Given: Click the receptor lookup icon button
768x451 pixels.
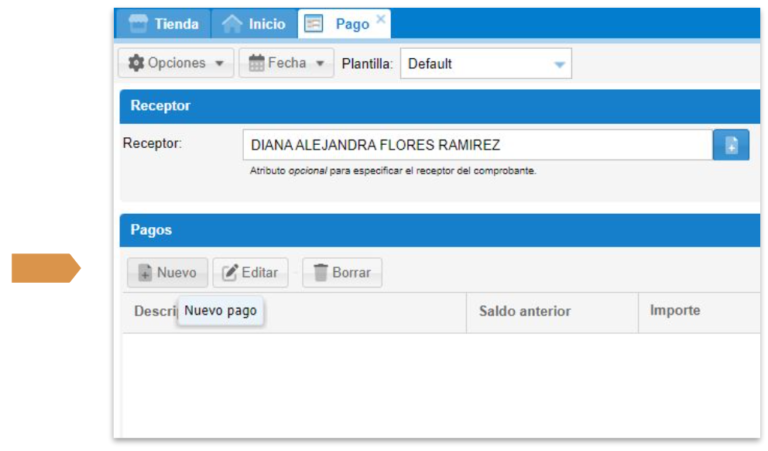Looking at the screenshot, I should (730, 145).
